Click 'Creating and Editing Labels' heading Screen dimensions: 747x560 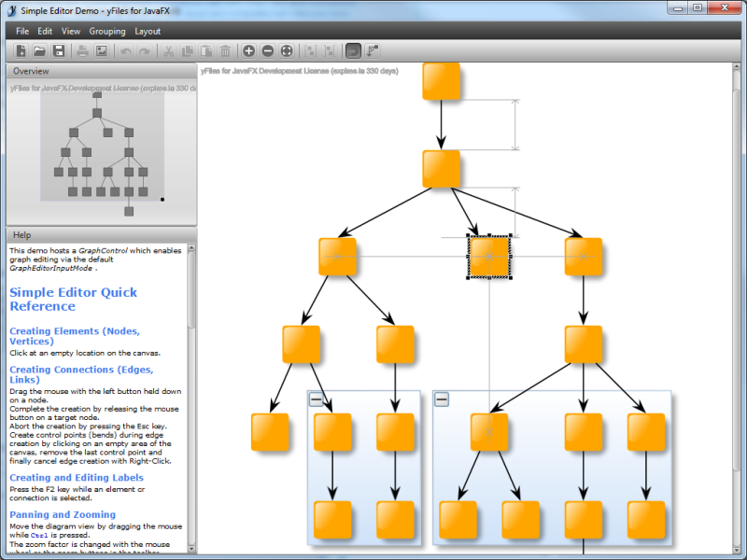click(77, 478)
